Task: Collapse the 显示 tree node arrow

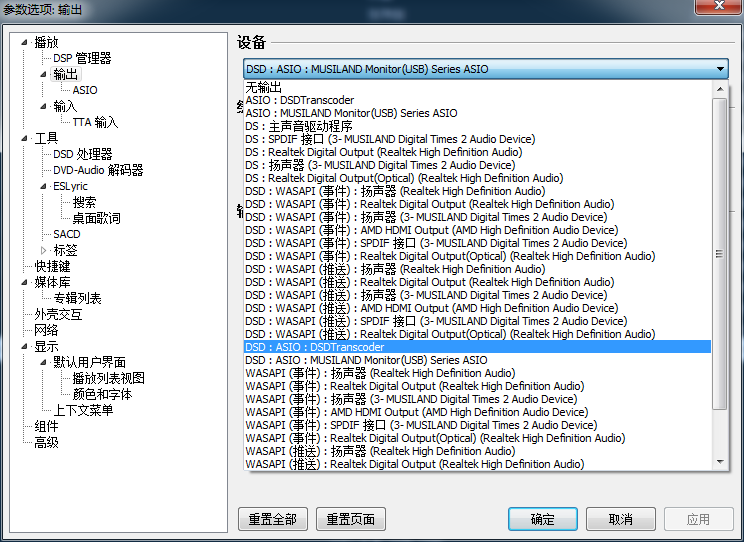Action: click(x=26, y=346)
